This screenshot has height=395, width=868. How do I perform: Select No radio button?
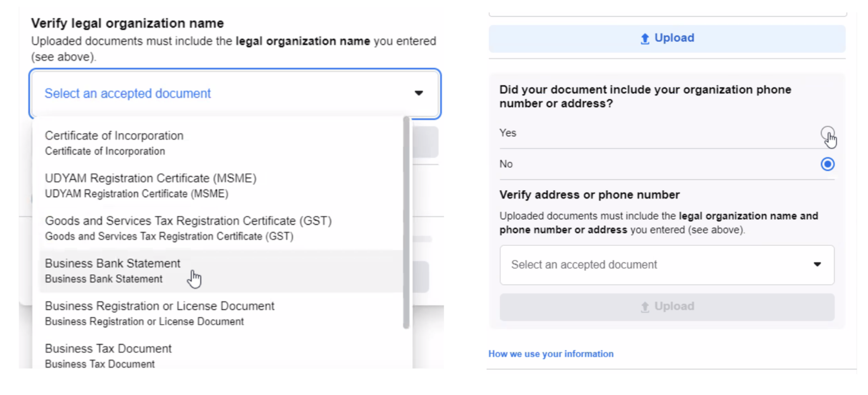click(x=827, y=164)
